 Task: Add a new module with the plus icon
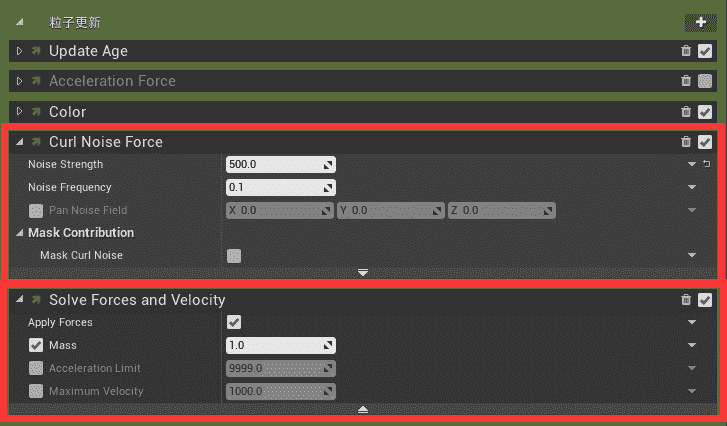pyautogui.click(x=700, y=22)
